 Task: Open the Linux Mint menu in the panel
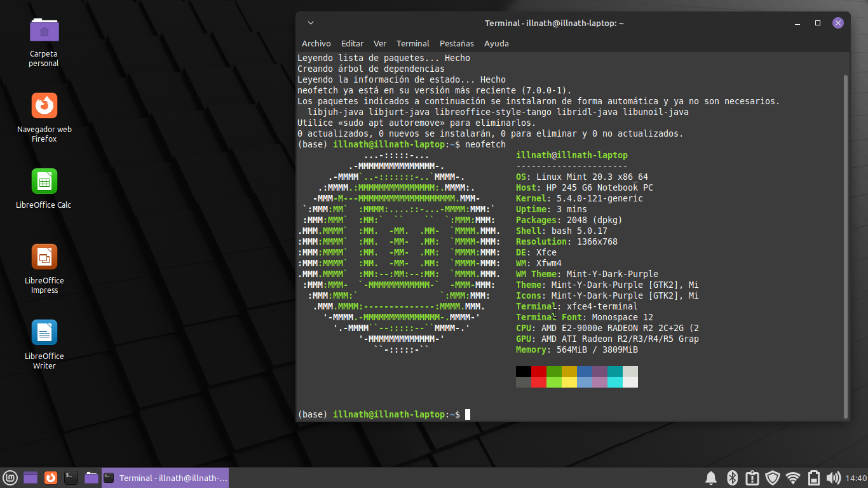[x=10, y=478]
